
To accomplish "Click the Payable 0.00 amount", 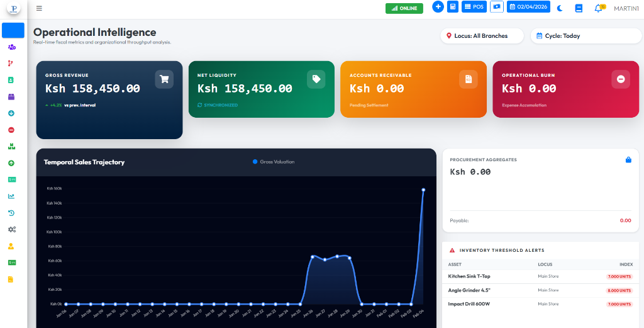I will (x=626, y=221).
